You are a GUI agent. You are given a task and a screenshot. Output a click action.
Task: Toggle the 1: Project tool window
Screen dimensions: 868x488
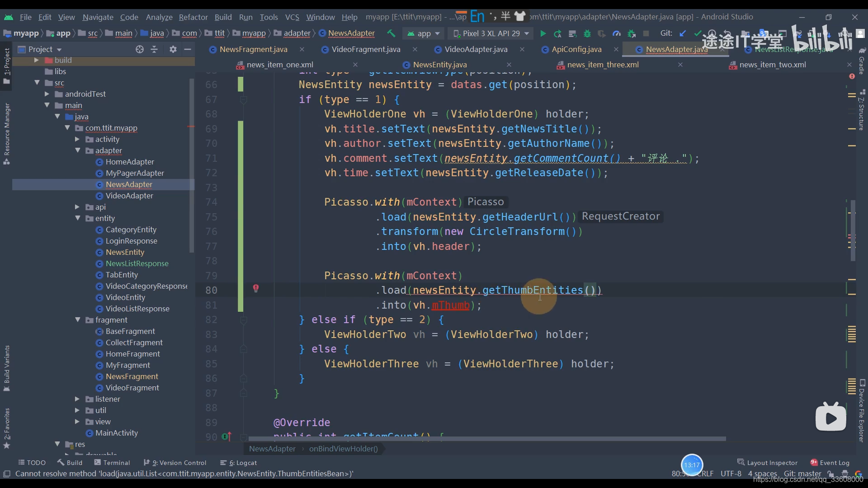tap(6, 65)
